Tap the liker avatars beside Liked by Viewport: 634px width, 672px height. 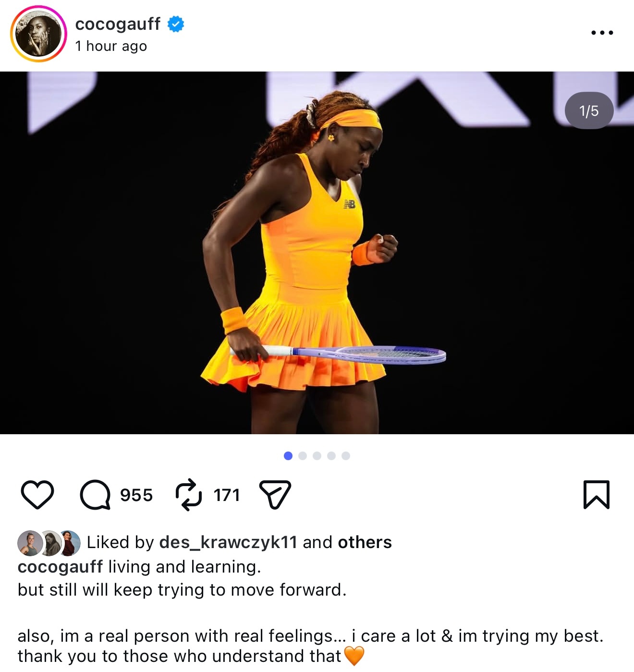49,543
